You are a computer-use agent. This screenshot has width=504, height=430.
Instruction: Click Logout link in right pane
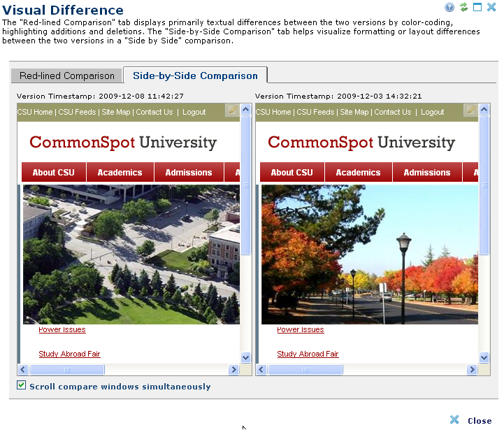433,112
